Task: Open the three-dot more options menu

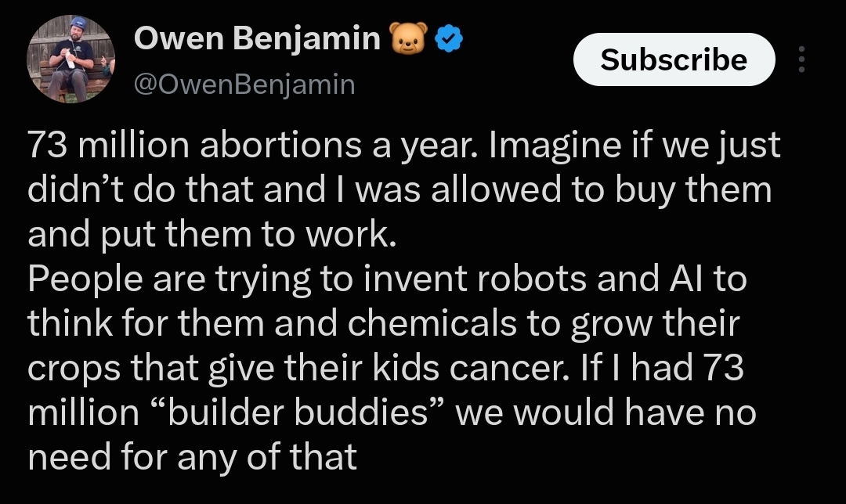Action: pyautogui.click(x=802, y=59)
